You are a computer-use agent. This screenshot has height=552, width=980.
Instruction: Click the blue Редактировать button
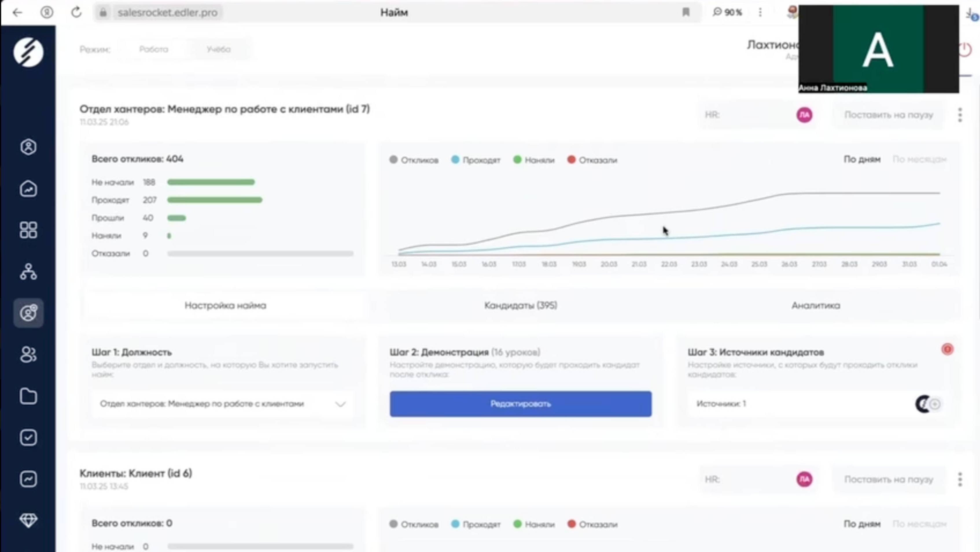pyautogui.click(x=520, y=404)
